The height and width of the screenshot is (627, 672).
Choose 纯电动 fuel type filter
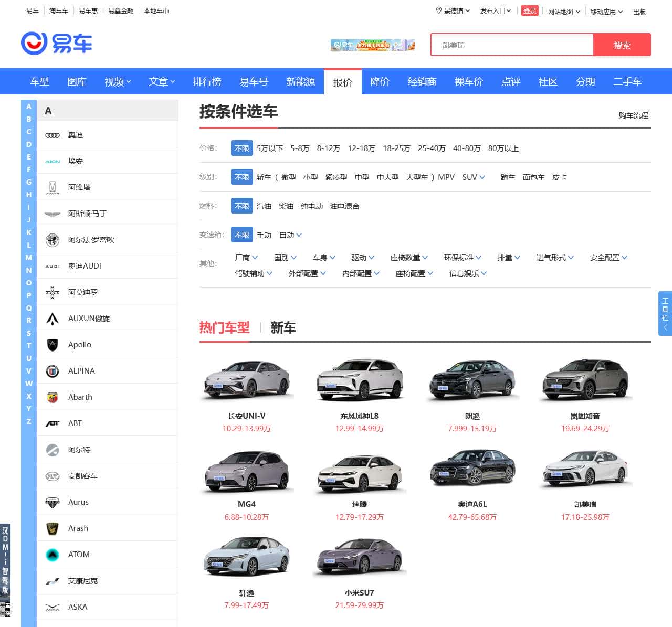point(311,206)
